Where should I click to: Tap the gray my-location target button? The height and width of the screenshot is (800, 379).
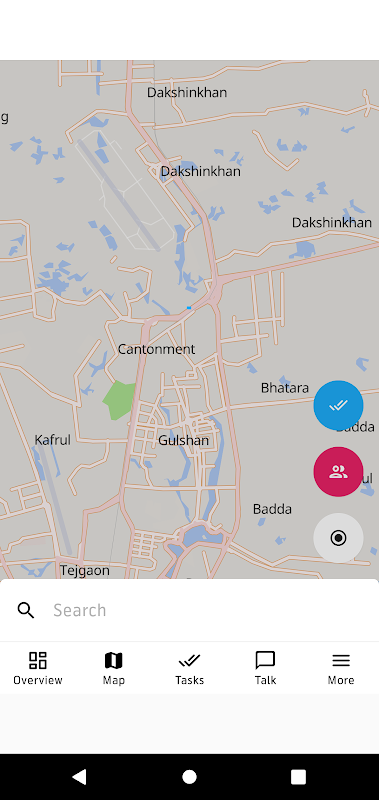[x=338, y=538]
